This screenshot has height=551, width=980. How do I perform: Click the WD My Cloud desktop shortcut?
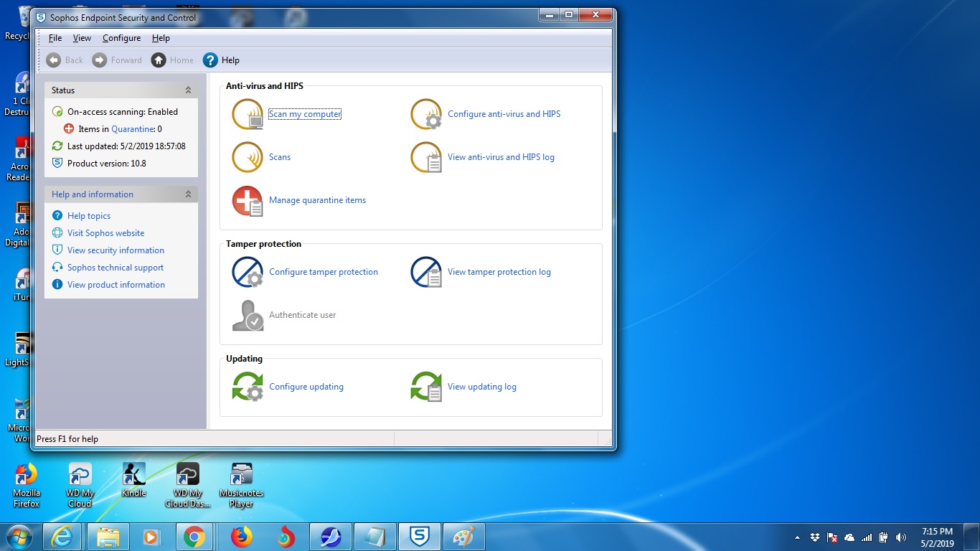point(80,486)
